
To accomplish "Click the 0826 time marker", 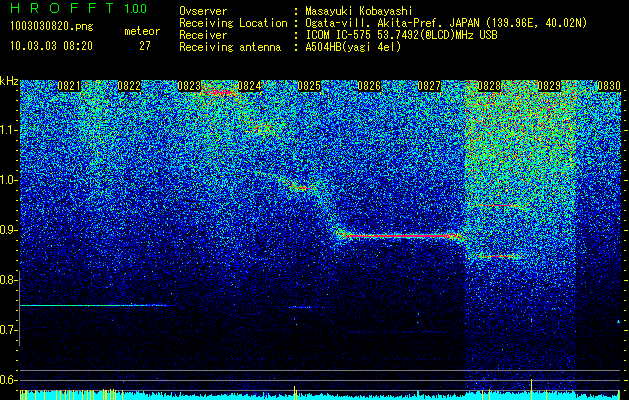I will [x=369, y=86].
